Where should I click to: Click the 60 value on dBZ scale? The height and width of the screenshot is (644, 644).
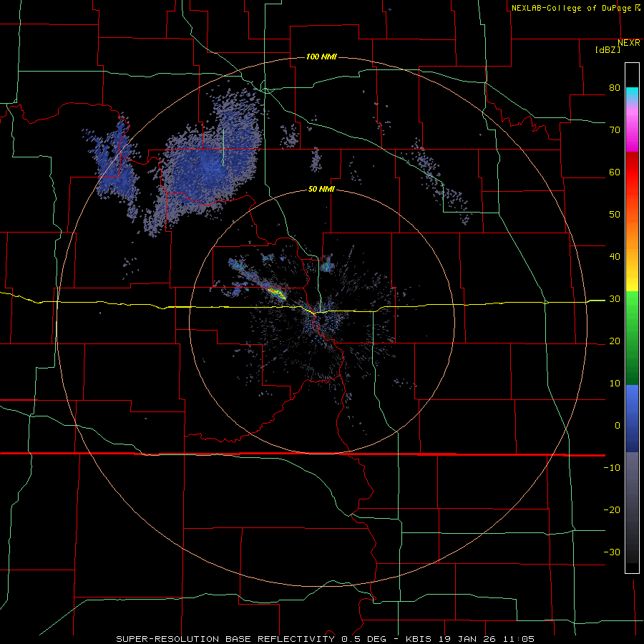click(x=615, y=172)
